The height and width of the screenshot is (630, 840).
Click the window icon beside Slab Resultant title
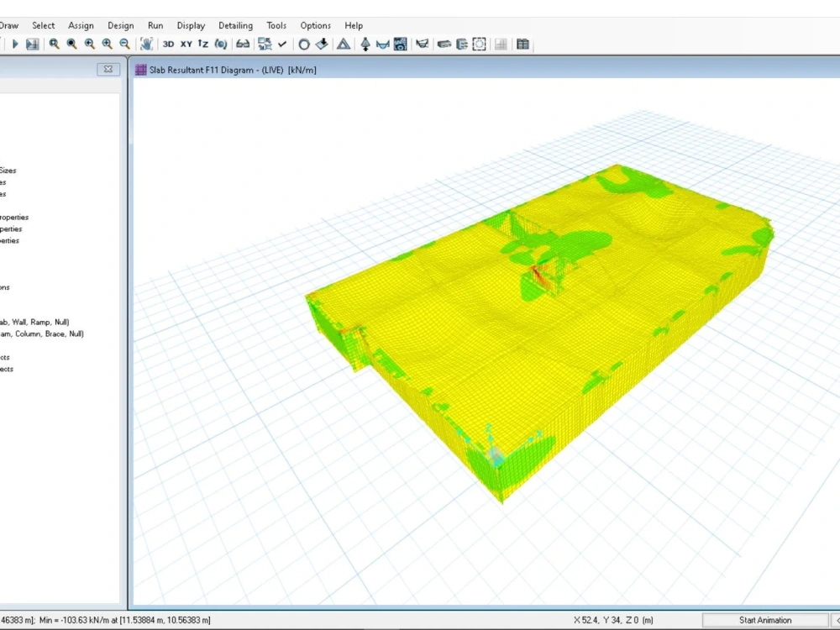tap(141, 70)
